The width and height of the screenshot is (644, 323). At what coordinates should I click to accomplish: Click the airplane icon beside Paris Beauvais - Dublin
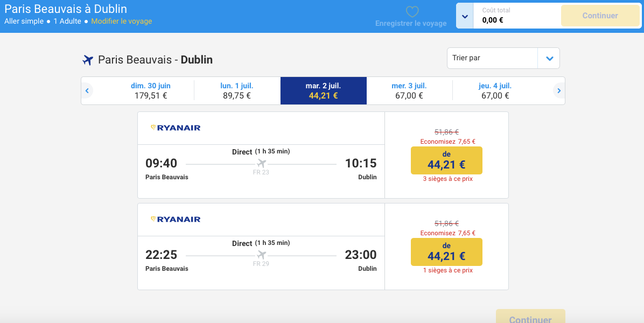coord(88,60)
